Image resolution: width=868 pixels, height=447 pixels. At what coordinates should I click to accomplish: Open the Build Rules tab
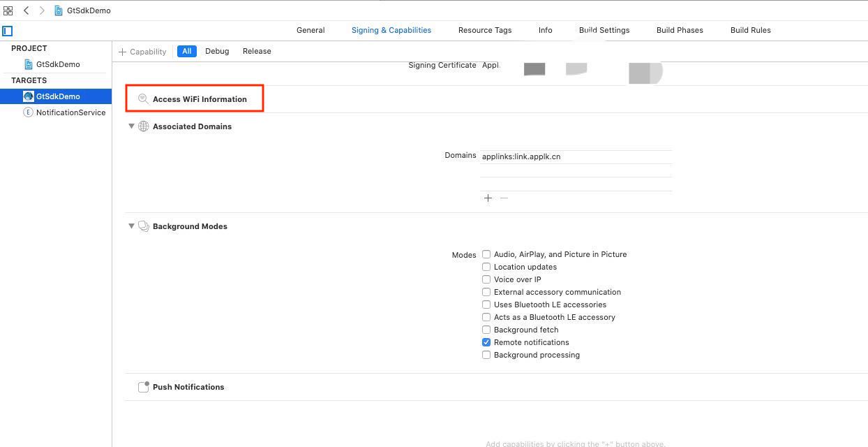[x=751, y=30]
